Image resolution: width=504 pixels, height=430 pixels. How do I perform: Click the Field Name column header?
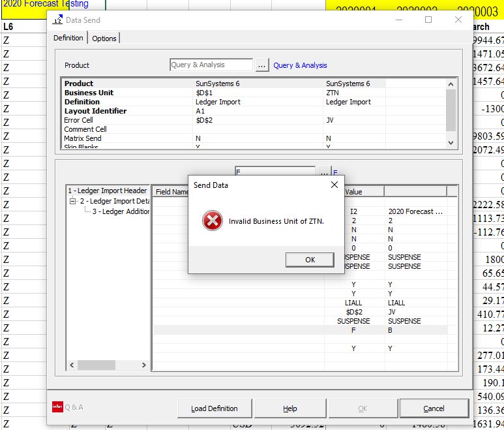coord(171,192)
